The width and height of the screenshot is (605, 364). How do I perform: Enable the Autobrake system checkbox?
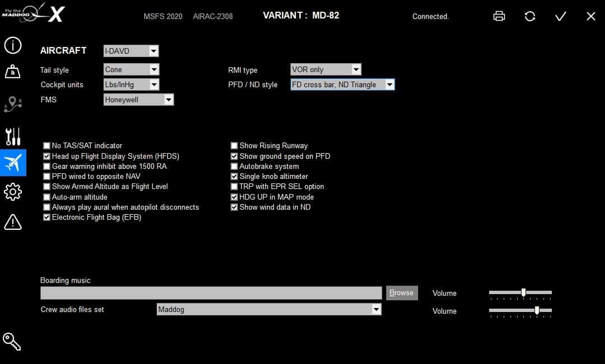click(235, 167)
